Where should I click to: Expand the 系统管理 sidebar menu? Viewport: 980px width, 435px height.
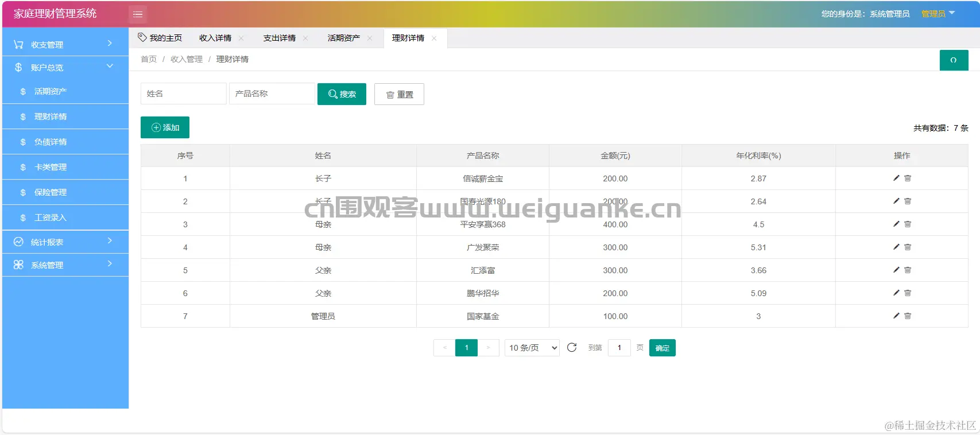tap(65, 265)
